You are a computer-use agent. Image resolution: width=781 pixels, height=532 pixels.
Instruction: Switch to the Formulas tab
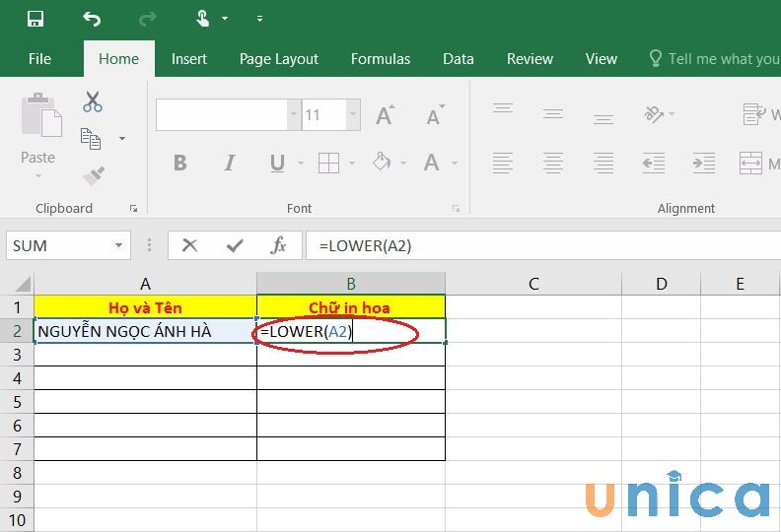pyautogui.click(x=380, y=59)
